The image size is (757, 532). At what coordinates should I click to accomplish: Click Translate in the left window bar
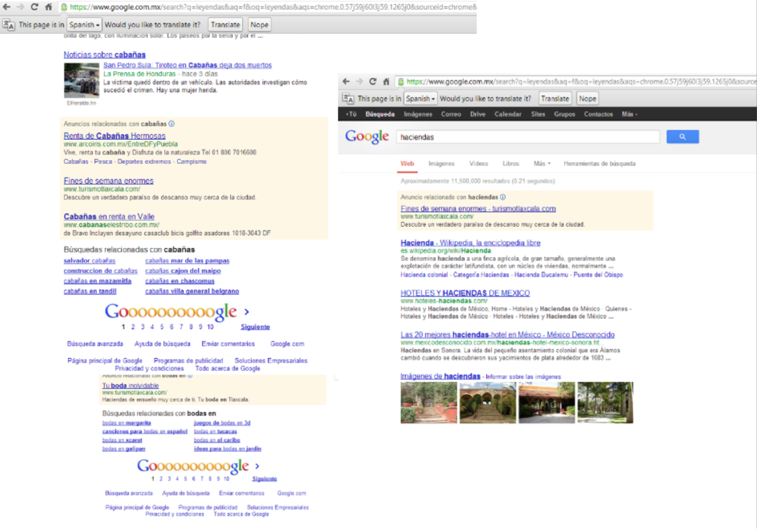(225, 24)
